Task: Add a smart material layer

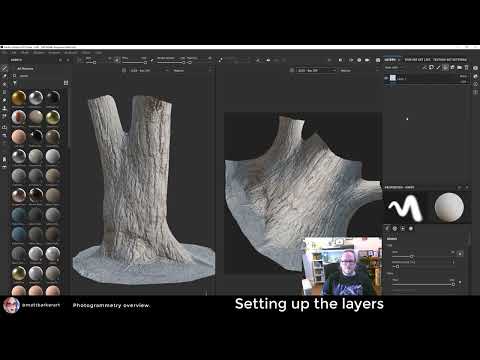Action: [452, 68]
